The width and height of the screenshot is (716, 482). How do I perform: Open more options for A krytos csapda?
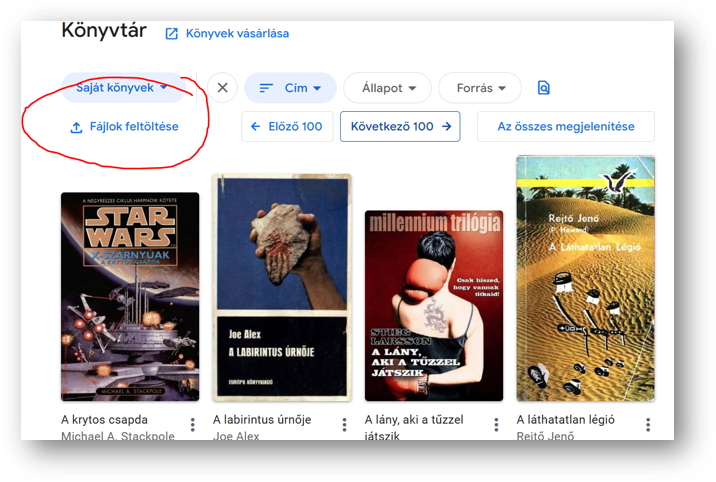193,424
